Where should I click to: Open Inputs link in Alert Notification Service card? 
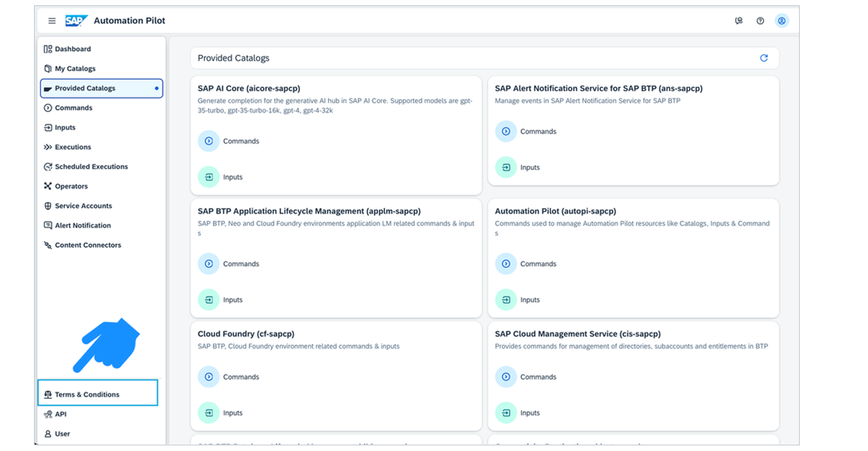[x=530, y=167]
